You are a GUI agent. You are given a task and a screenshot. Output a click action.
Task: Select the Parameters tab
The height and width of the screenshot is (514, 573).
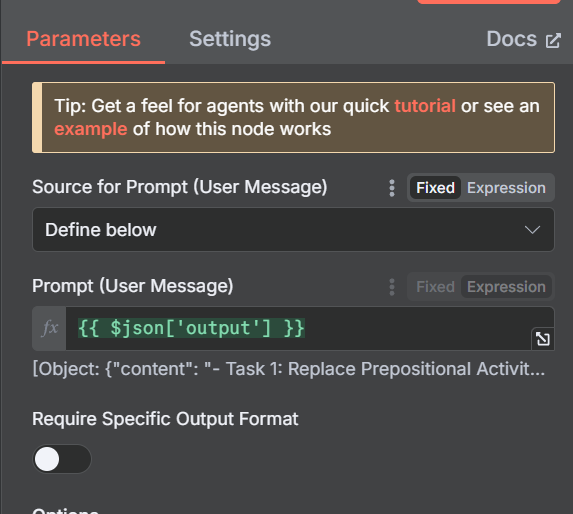coord(83,39)
